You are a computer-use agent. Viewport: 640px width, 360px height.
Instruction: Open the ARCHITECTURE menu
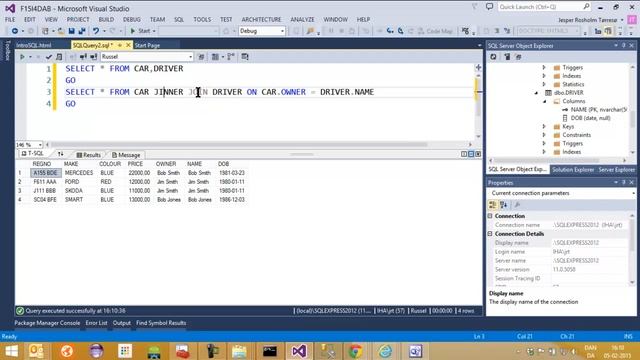[261, 20]
